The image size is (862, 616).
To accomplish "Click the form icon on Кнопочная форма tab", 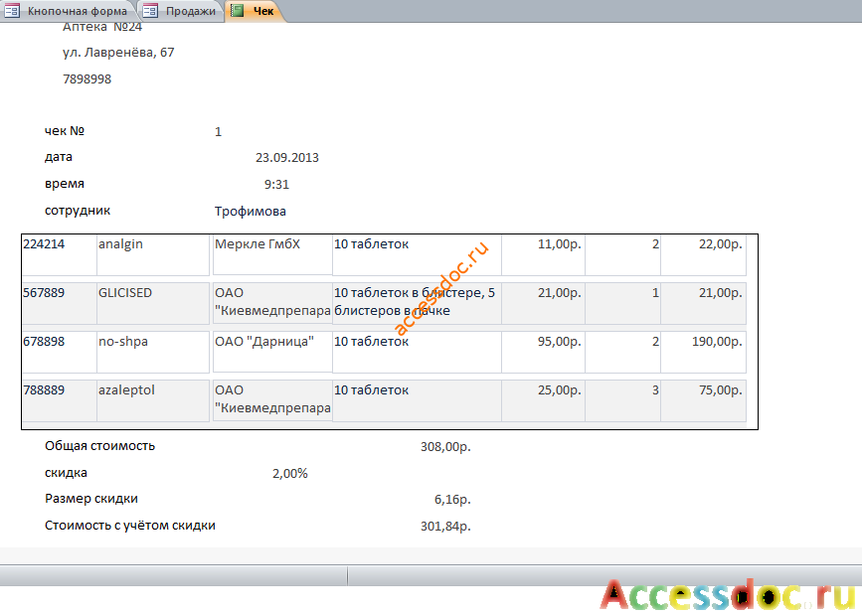I will coord(12,11).
